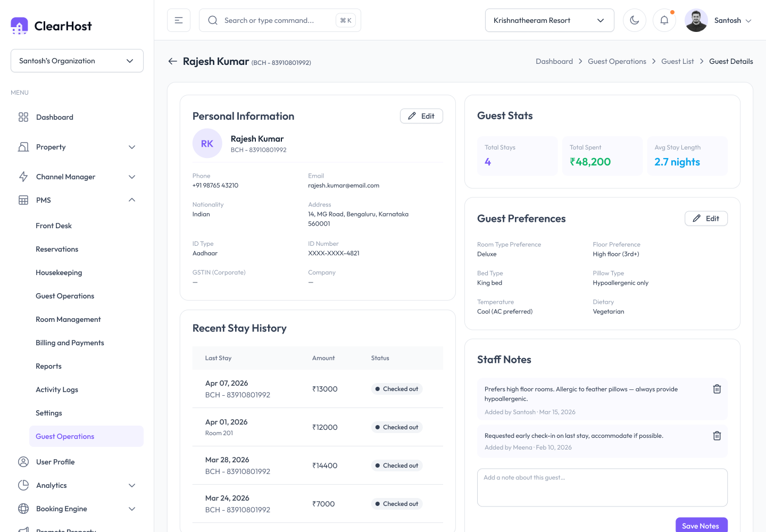This screenshot has height=532, width=766.
Task: Go to Guest Operations breadcrumb link
Action: [617, 61]
